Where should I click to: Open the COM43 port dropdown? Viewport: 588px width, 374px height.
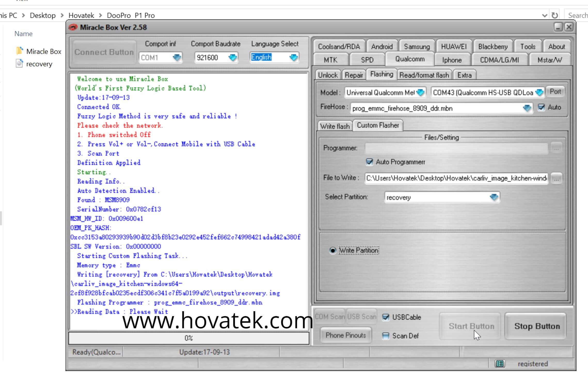pos(539,92)
